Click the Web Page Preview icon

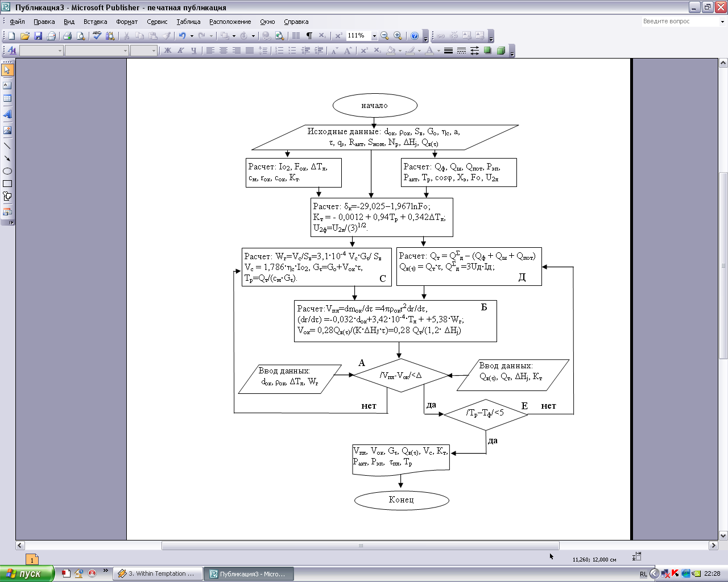pyautogui.click(x=279, y=36)
